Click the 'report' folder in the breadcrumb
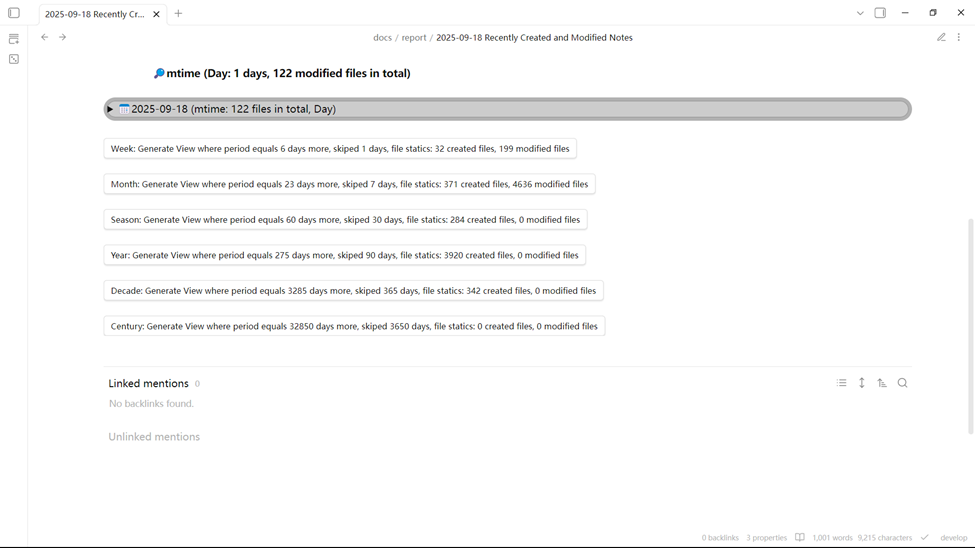 (414, 37)
